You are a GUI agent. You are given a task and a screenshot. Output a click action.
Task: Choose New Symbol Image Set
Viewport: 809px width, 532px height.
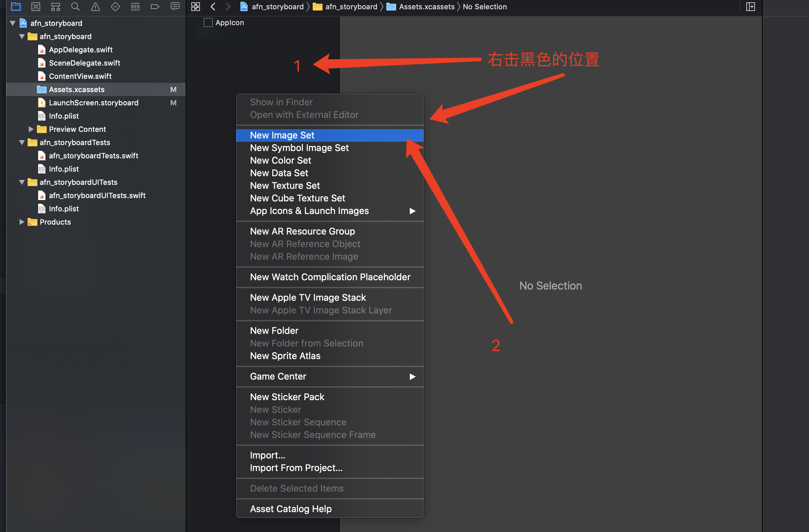[330, 148]
